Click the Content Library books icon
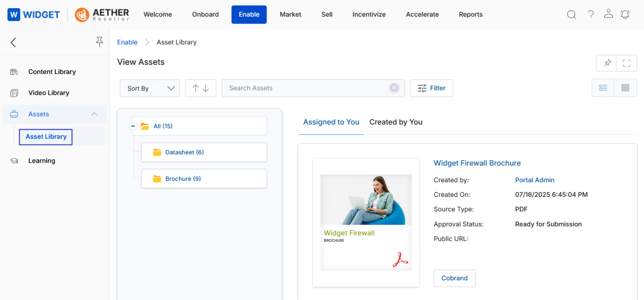Image resolution: width=644 pixels, height=300 pixels. coord(14,72)
